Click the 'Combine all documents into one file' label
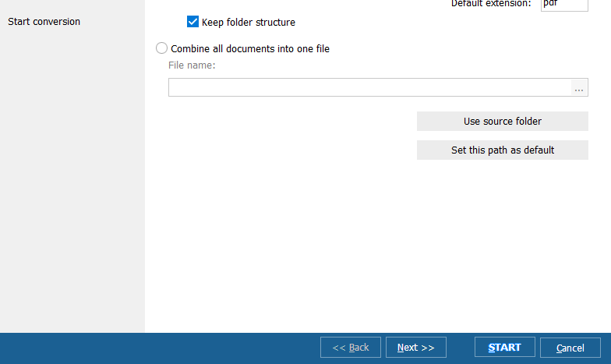Screen dimensions: 611x364 pyautogui.click(x=249, y=48)
